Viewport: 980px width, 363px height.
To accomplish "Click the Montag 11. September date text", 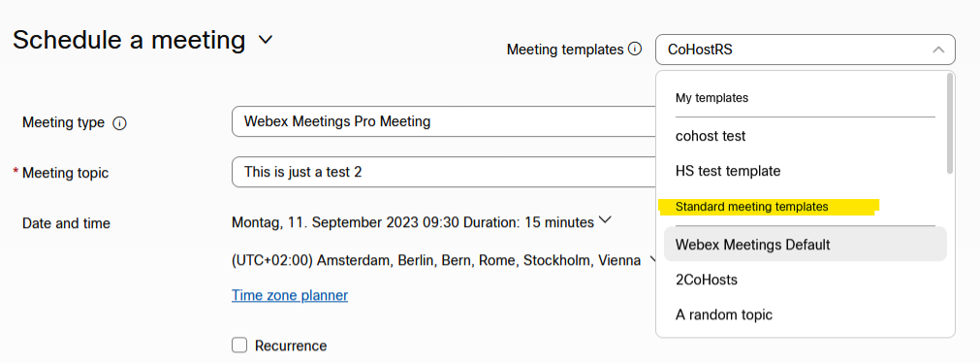I will [346, 222].
